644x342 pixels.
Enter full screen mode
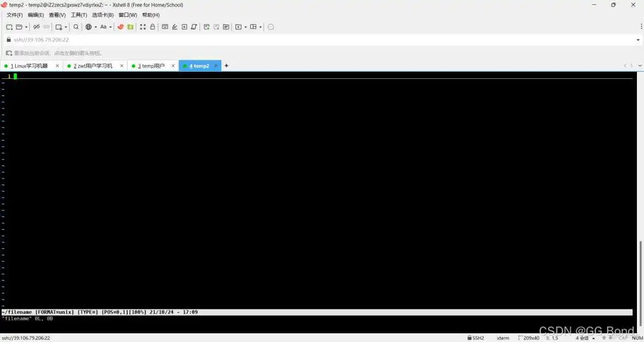[143, 27]
